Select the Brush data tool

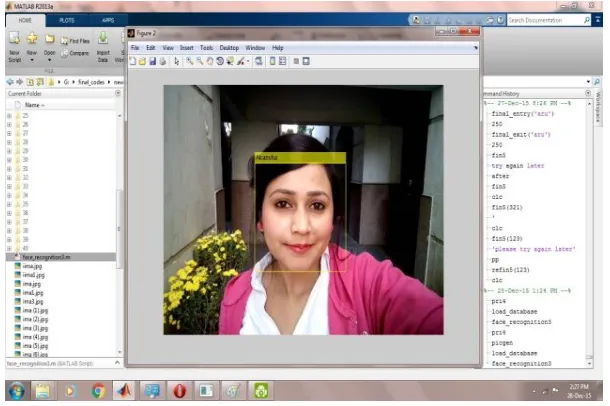pyautogui.click(x=241, y=61)
